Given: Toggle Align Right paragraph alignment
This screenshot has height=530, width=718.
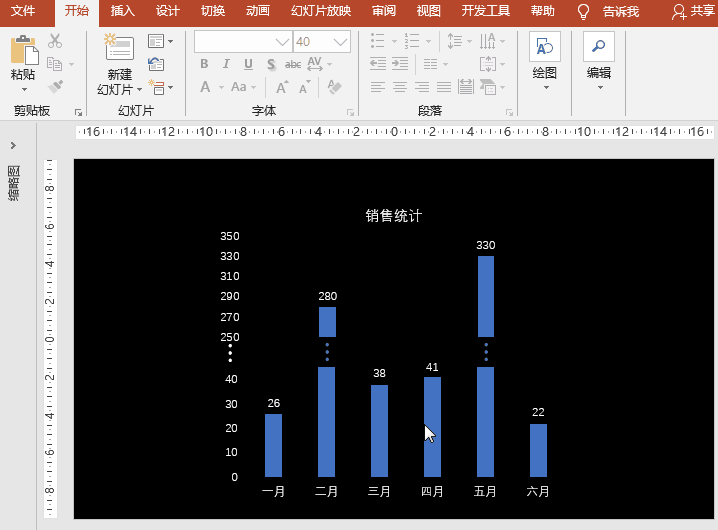Looking at the screenshot, I should (x=422, y=87).
